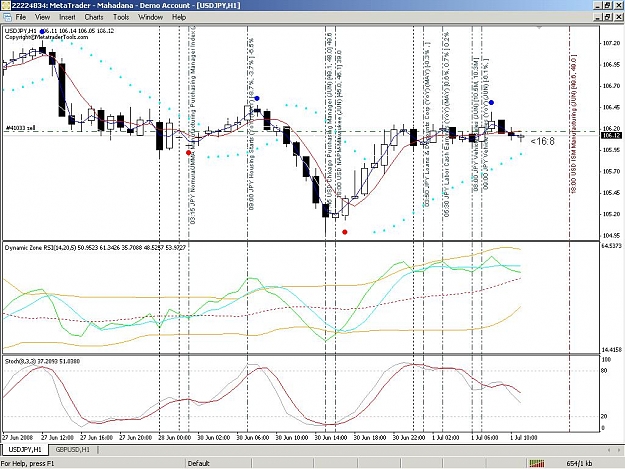Switch to the USDJPY,H1 chart tab
This screenshot has height=469, width=625.
pyautogui.click(x=25, y=449)
